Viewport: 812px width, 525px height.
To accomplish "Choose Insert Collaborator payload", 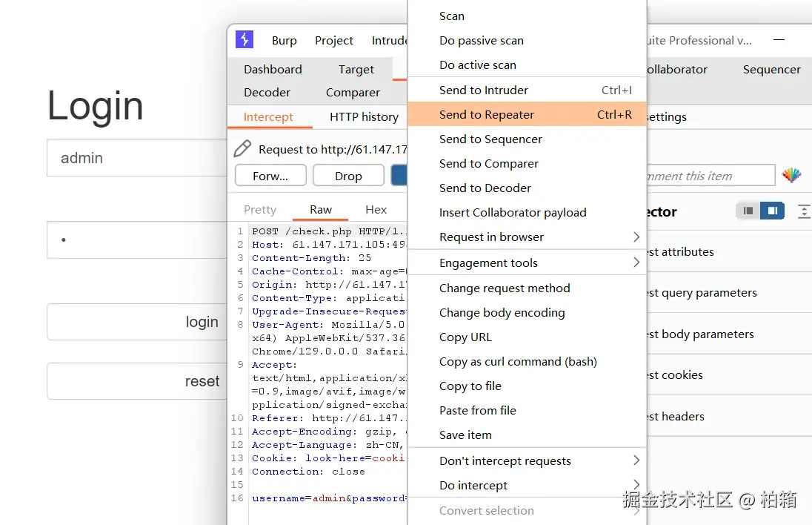I will [x=528, y=213].
